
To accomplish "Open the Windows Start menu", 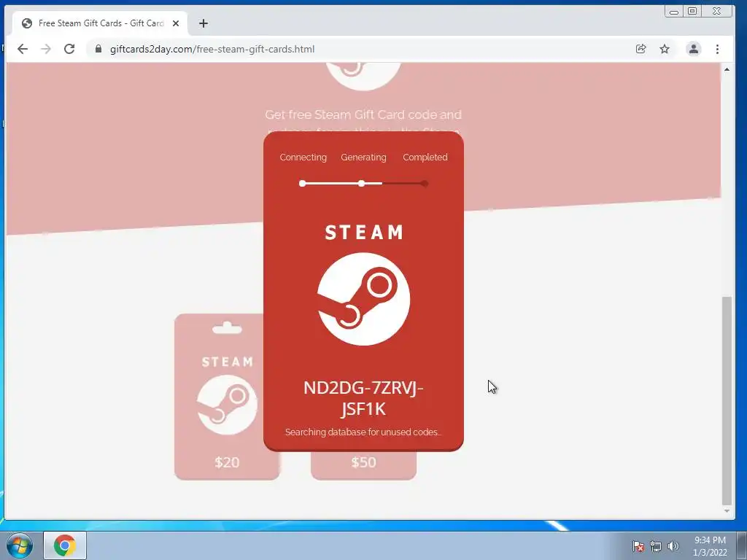I will point(19,545).
